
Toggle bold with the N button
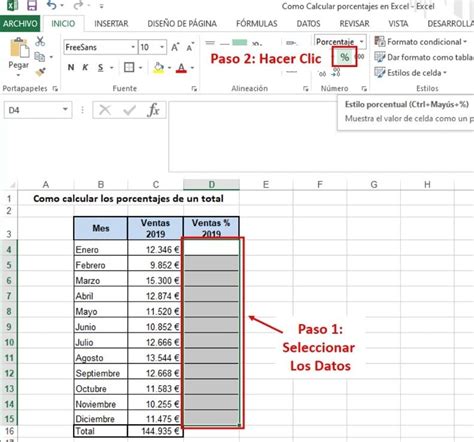pos(71,67)
